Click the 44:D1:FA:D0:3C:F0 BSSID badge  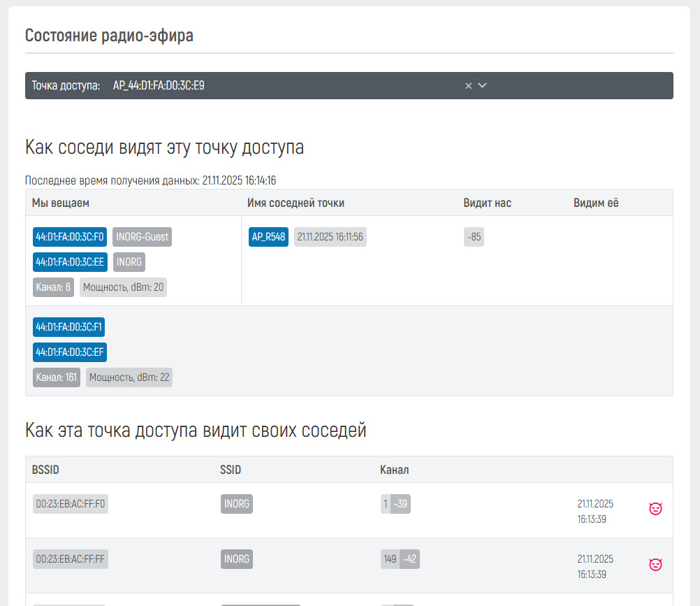point(70,237)
